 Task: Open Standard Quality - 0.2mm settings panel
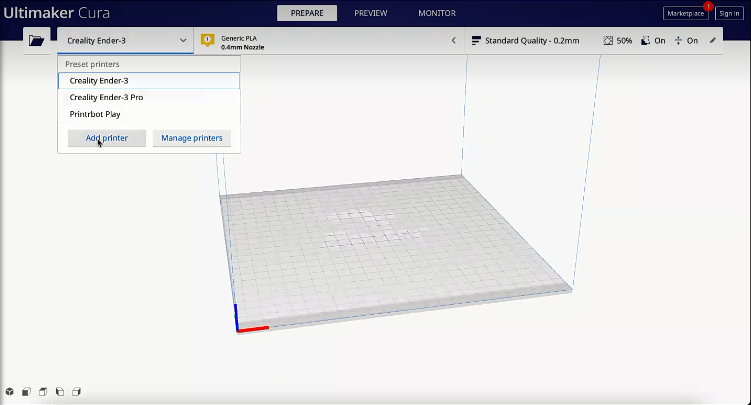point(593,41)
